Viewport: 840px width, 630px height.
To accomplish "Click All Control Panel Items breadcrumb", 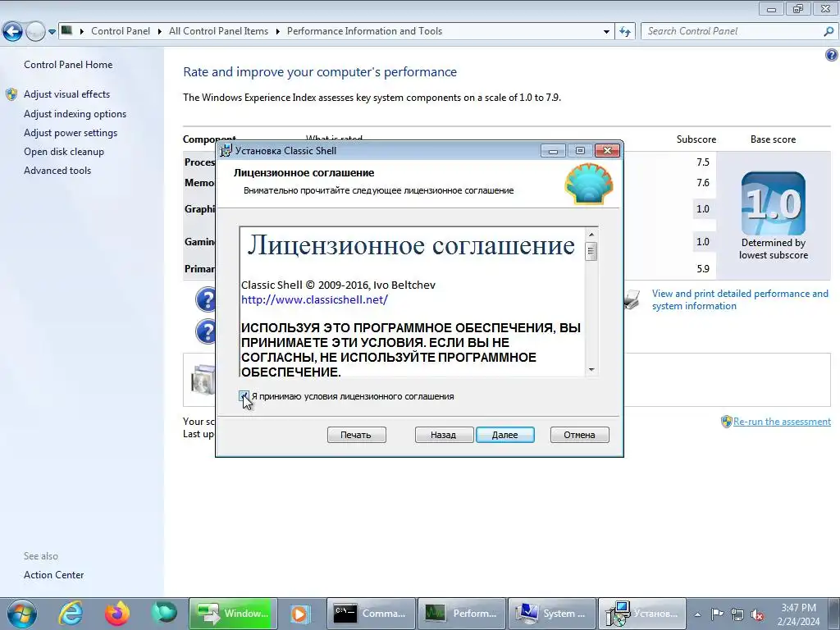I will pos(218,31).
